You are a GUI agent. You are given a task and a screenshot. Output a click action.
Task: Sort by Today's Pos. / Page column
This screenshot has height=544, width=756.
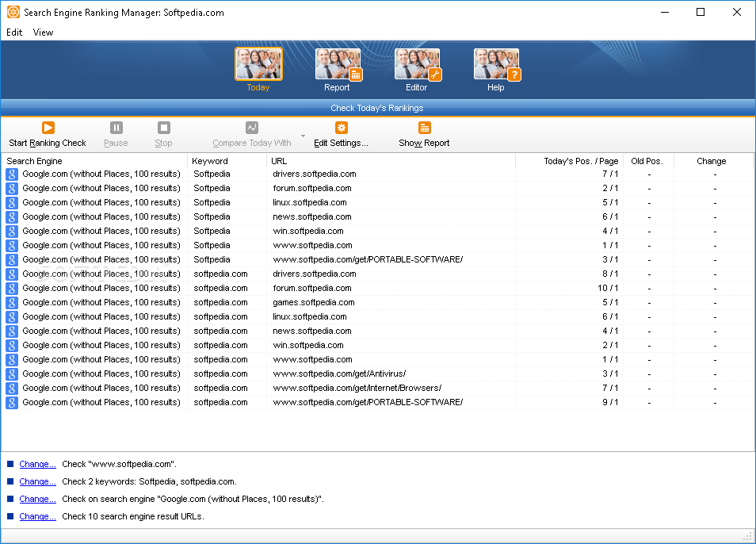(x=570, y=161)
